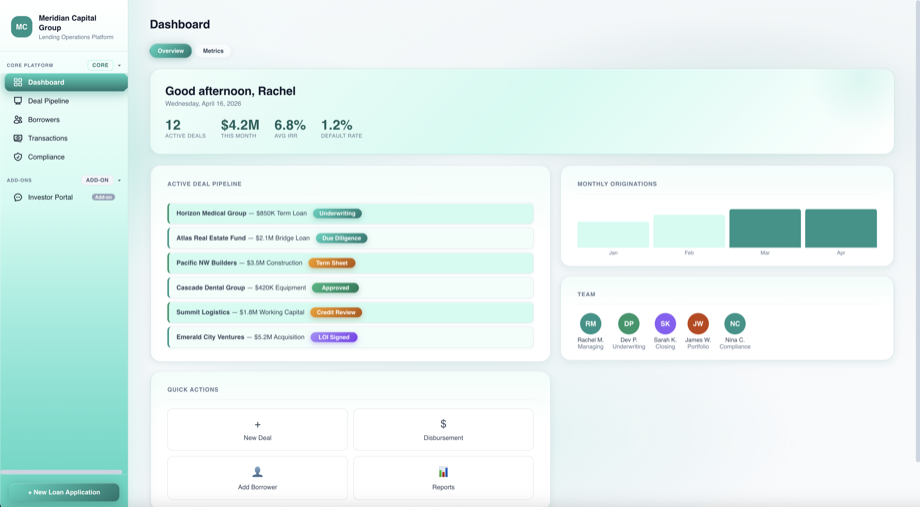The height and width of the screenshot is (507, 920).
Task: Click the Active Deal Pipeline heading
Action: (x=204, y=184)
